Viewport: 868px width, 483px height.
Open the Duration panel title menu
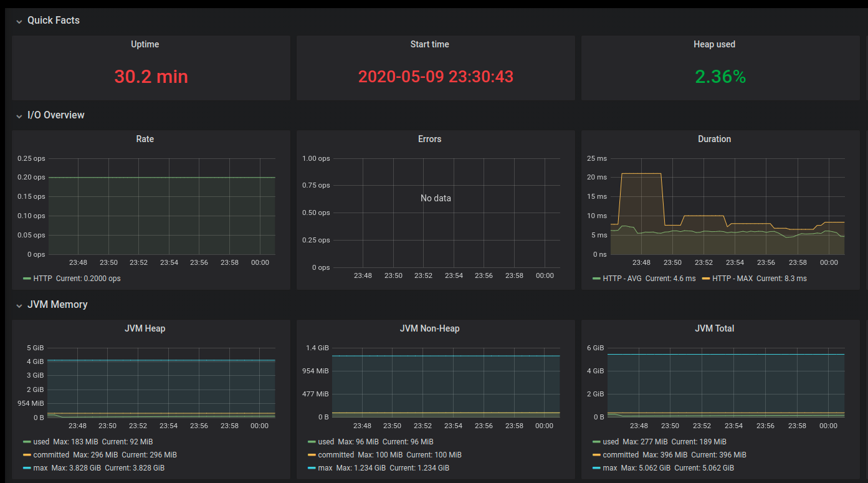tap(714, 139)
